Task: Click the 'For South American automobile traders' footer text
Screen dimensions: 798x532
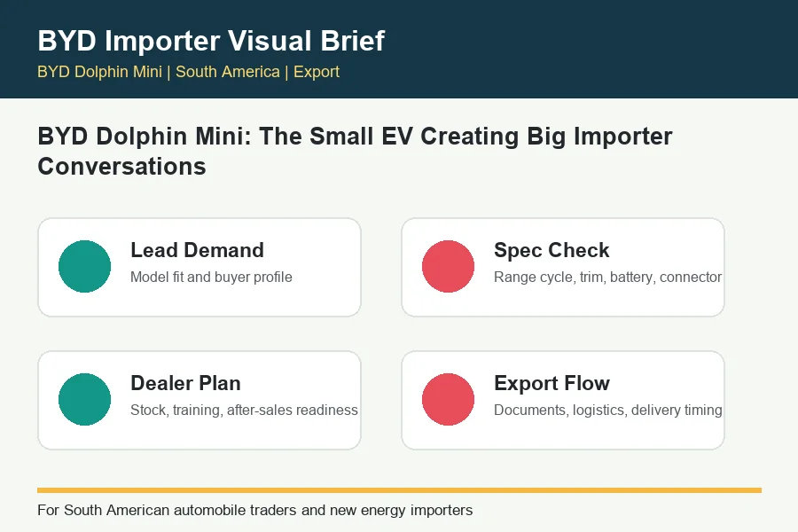Action: point(255,510)
